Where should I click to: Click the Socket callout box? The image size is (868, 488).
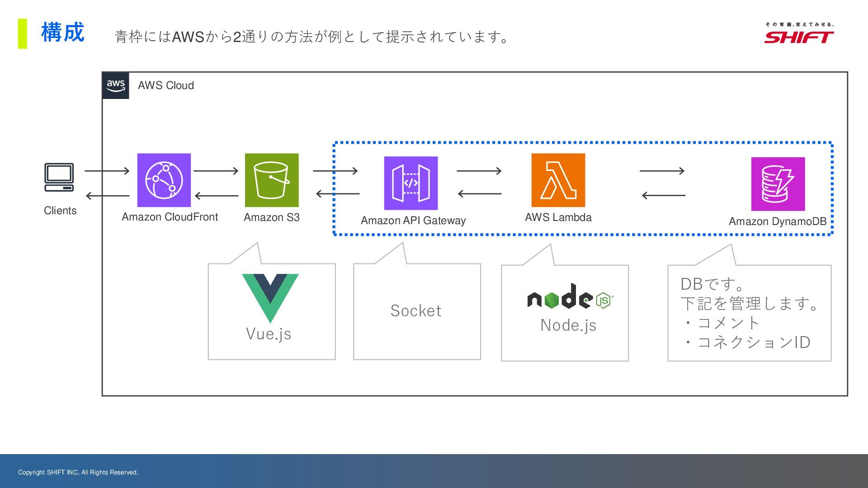click(416, 311)
